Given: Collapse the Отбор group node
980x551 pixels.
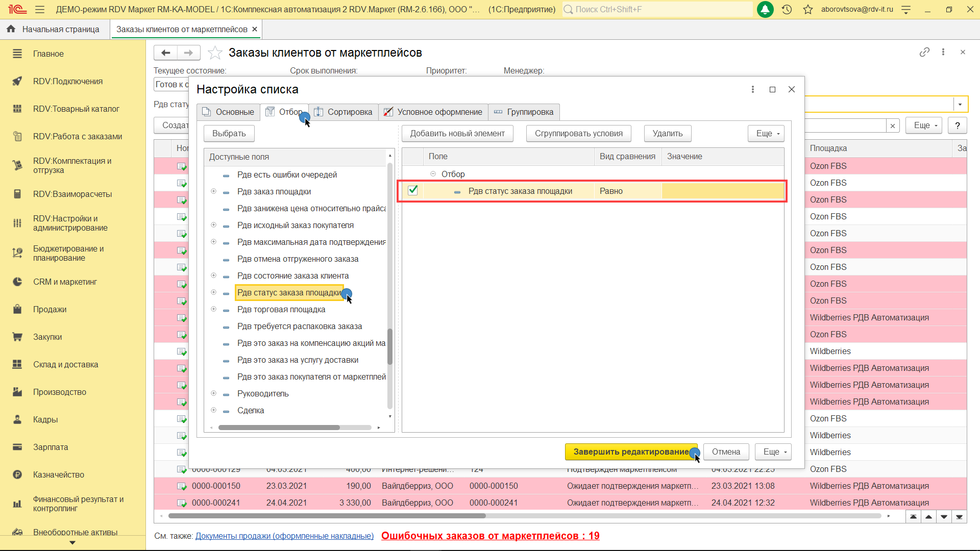Looking at the screenshot, I should click(x=433, y=174).
